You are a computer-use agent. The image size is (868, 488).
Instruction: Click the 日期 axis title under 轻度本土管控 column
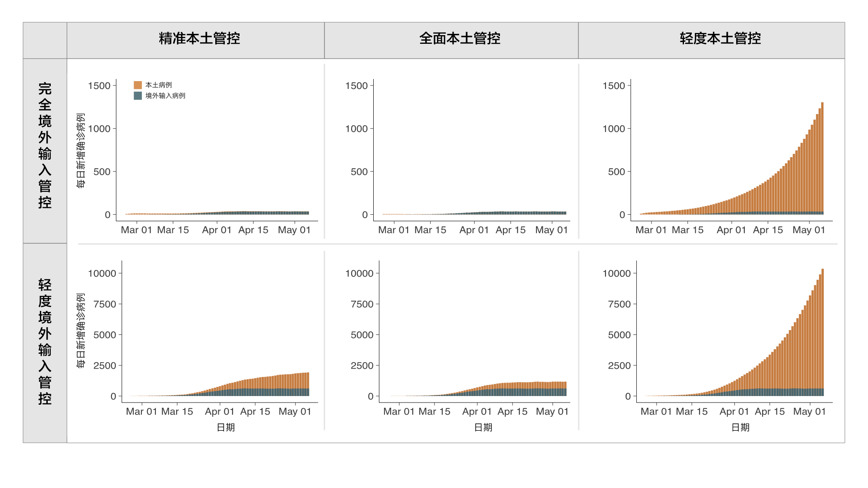(740, 427)
